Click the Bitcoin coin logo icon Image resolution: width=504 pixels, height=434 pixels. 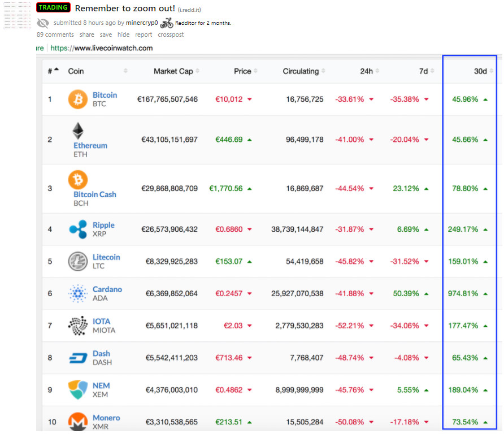tap(78, 99)
